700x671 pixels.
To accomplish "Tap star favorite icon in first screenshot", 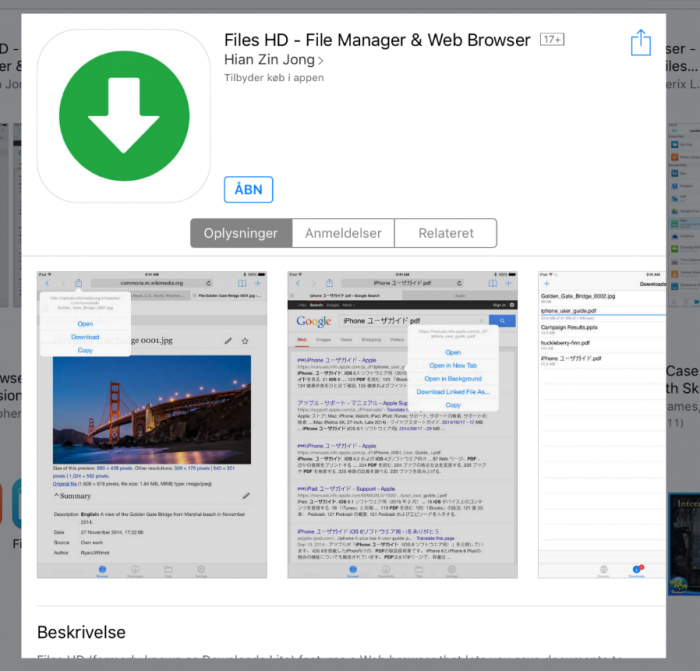I will (x=245, y=341).
